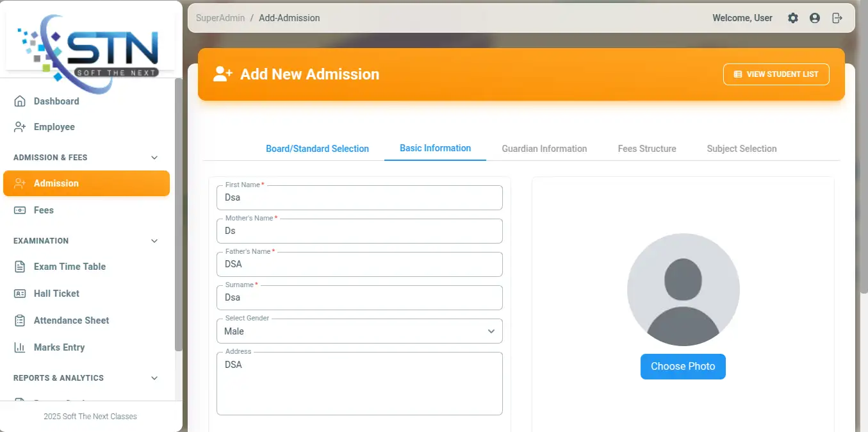Go to Board/Standard Selection tab

click(317, 149)
